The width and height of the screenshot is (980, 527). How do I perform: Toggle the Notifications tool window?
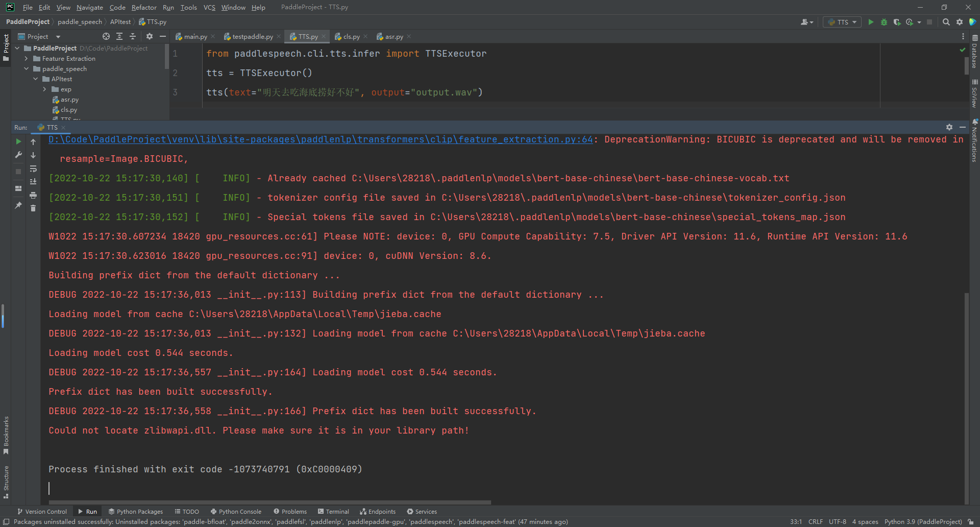pos(974,140)
